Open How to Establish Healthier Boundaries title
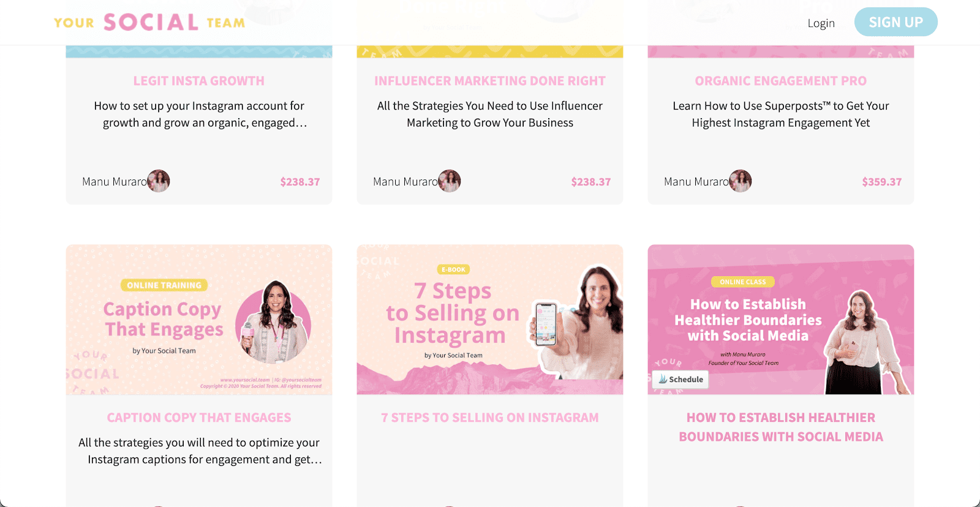The image size is (980, 507). pyautogui.click(x=781, y=427)
